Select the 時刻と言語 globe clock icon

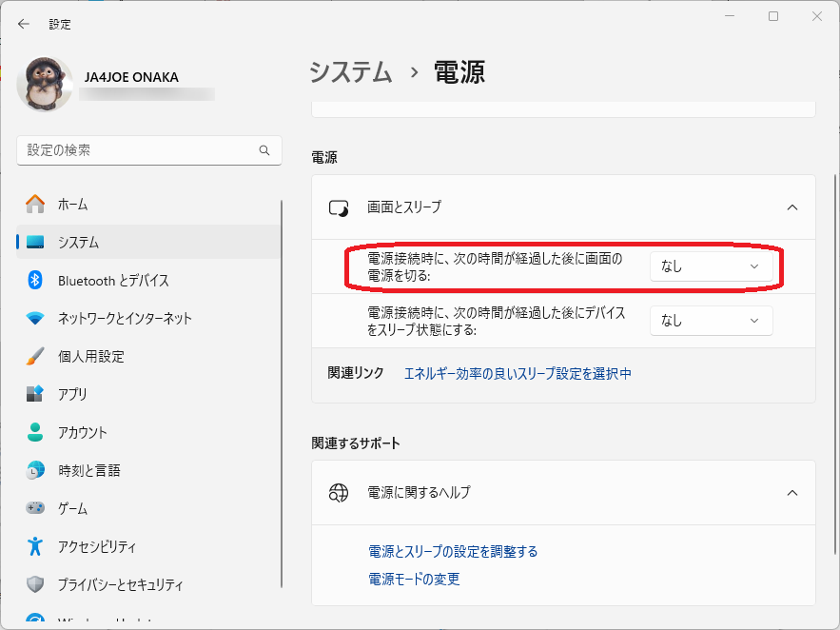[35, 470]
